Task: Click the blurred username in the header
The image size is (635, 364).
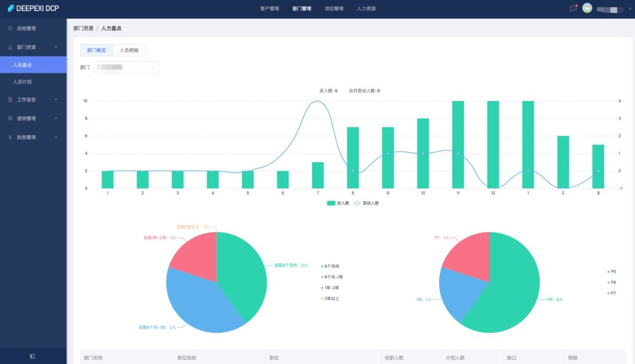Action: coord(610,9)
